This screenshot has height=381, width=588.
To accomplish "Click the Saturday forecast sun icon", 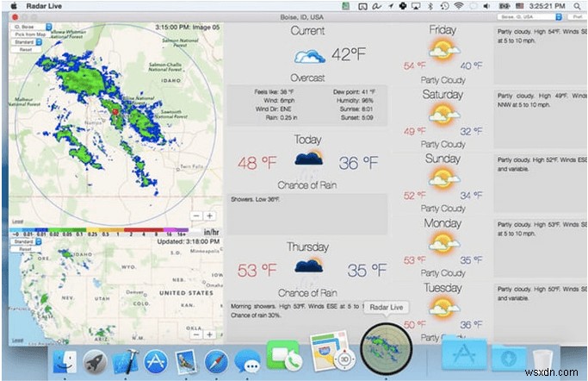I will point(444,115).
